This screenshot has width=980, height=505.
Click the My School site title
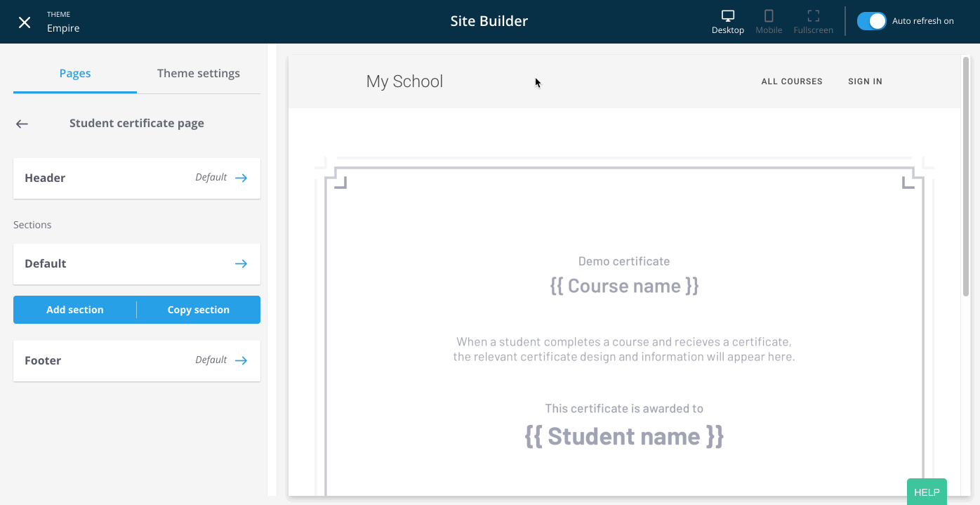pyautogui.click(x=404, y=81)
